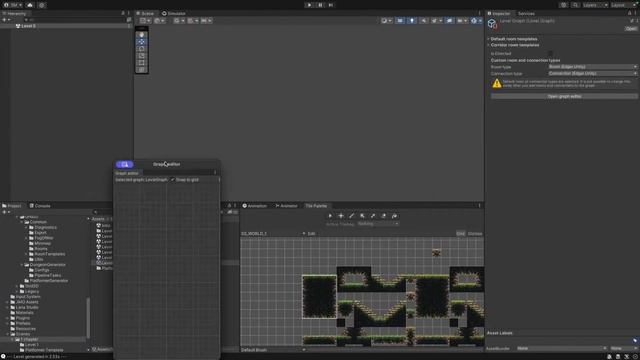Viewport: 640px width, 360px height.
Task: Toggle Snap to grid checkbox in Graph editor
Action: tap(173, 180)
